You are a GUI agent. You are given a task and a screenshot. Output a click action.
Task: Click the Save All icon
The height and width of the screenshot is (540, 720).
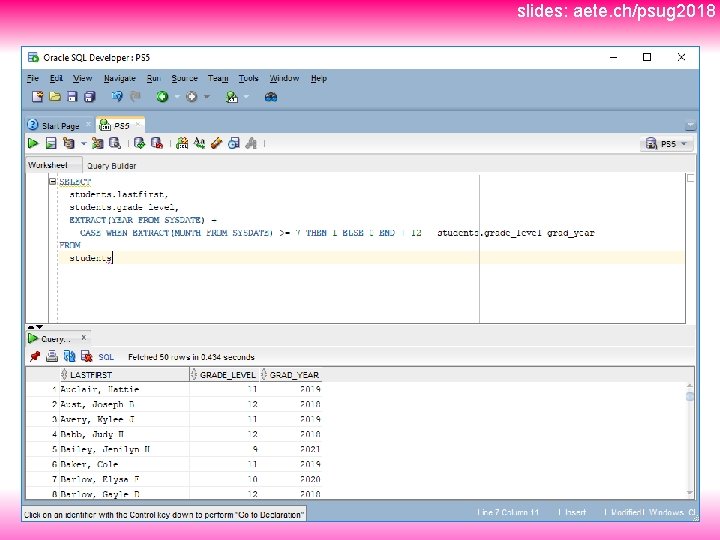click(x=90, y=96)
